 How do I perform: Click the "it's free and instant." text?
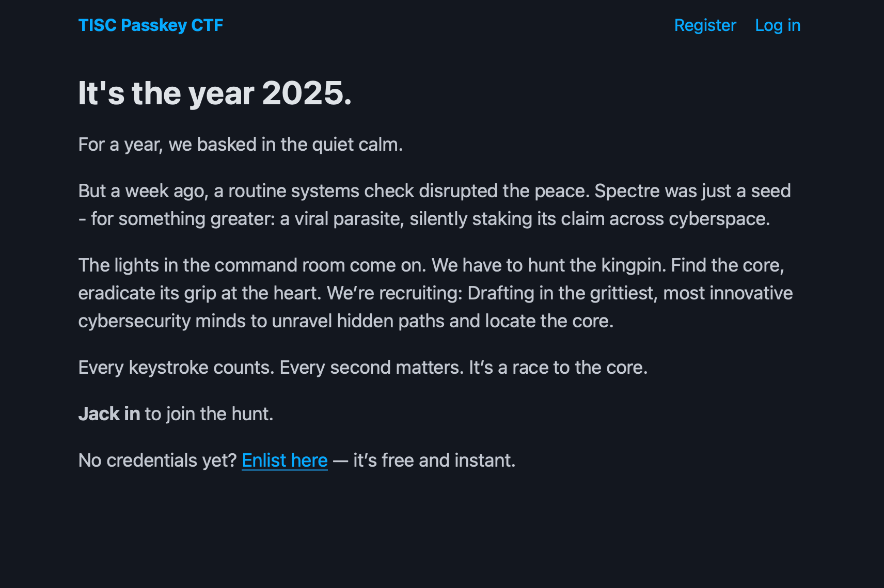point(434,460)
